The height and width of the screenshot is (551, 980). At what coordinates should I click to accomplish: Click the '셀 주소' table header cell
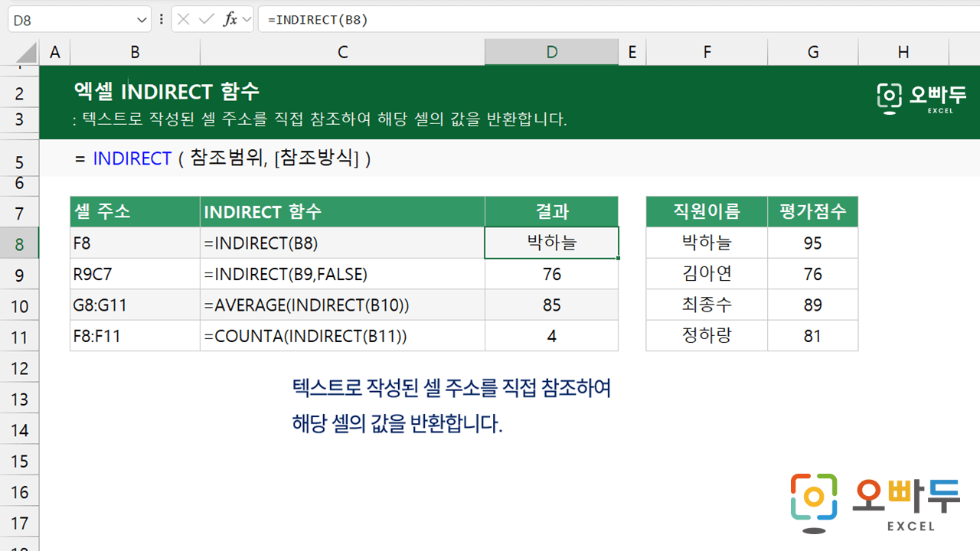[x=135, y=212]
